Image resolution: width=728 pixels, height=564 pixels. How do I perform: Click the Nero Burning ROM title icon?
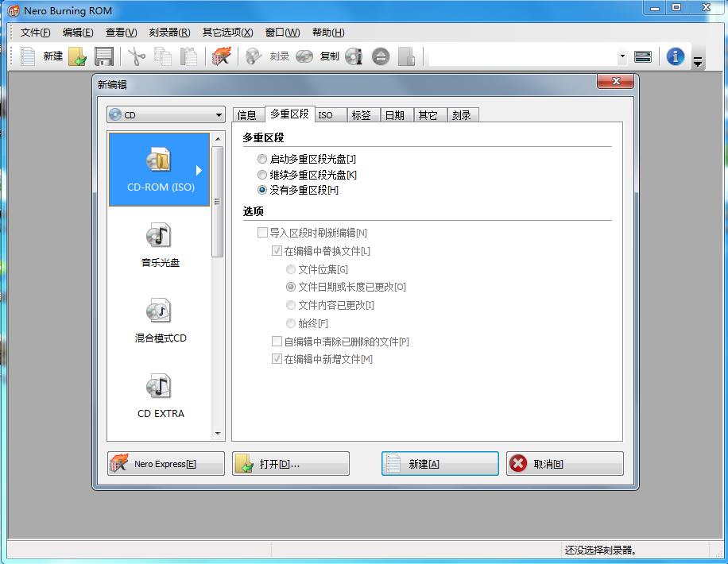(x=14, y=10)
